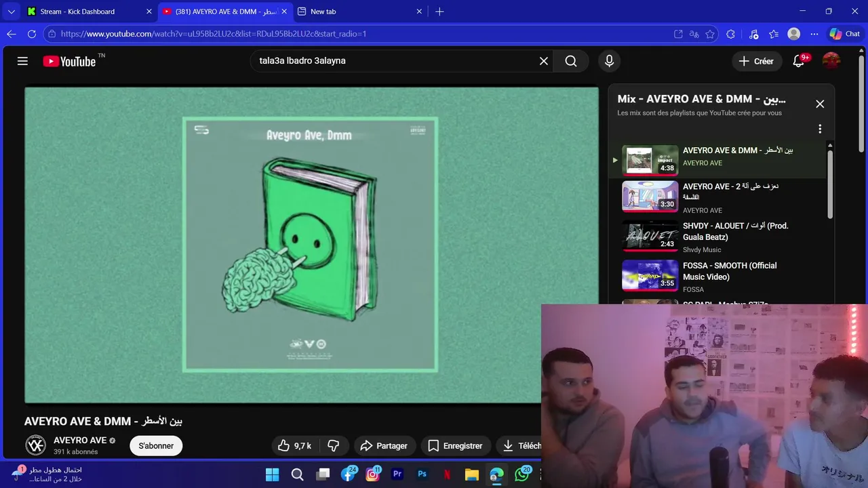868x488 pixels.
Task: Click the video player area
Action: point(312,245)
